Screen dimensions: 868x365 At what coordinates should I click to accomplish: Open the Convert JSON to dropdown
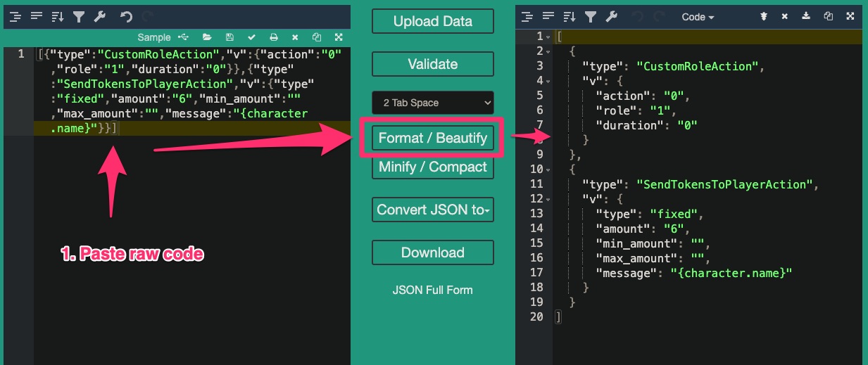coord(433,210)
